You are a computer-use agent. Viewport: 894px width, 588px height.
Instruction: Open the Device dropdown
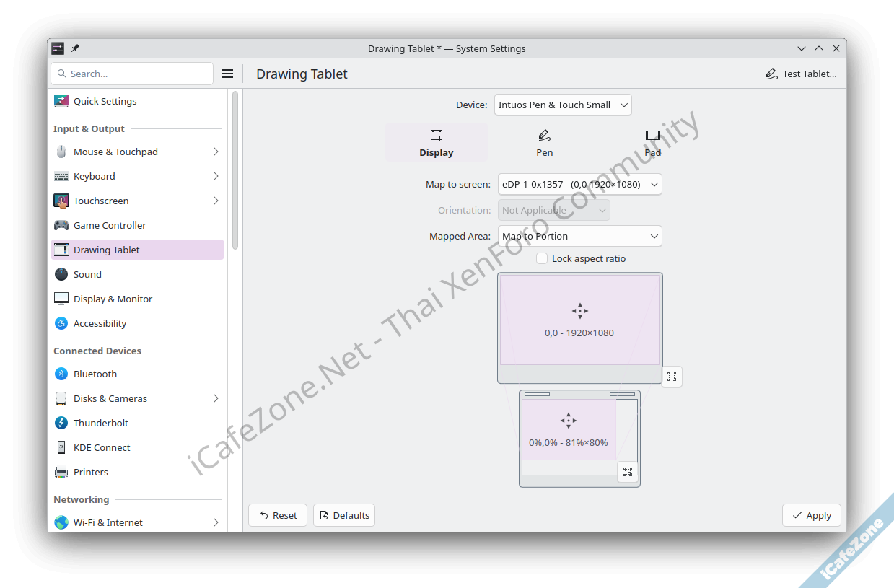[563, 105]
